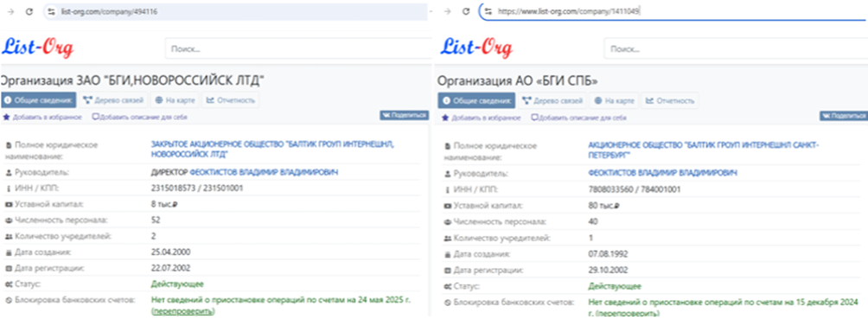Select the ИНН/КПП value 7808033560 / 784001001
The width and height of the screenshot is (868, 319).
click(635, 188)
